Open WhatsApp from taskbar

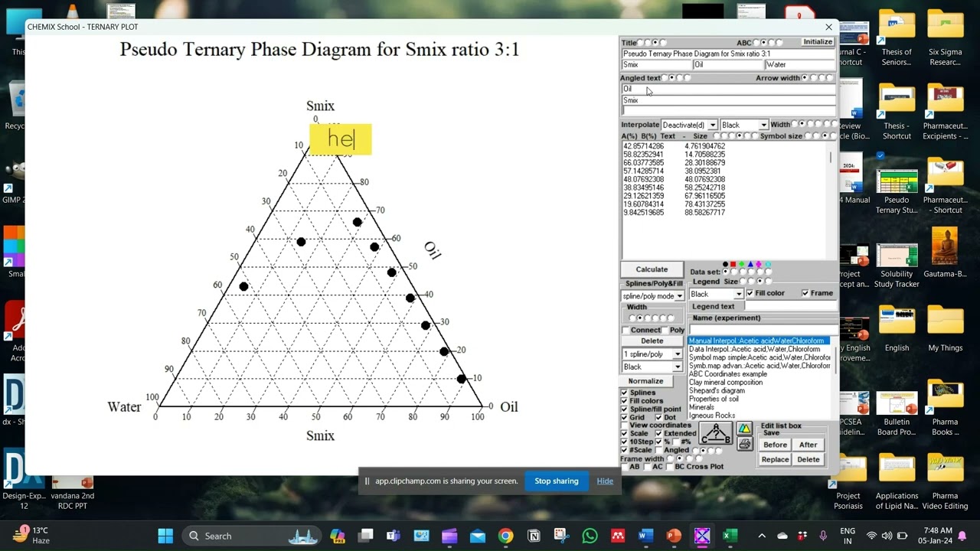click(x=590, y=536)
